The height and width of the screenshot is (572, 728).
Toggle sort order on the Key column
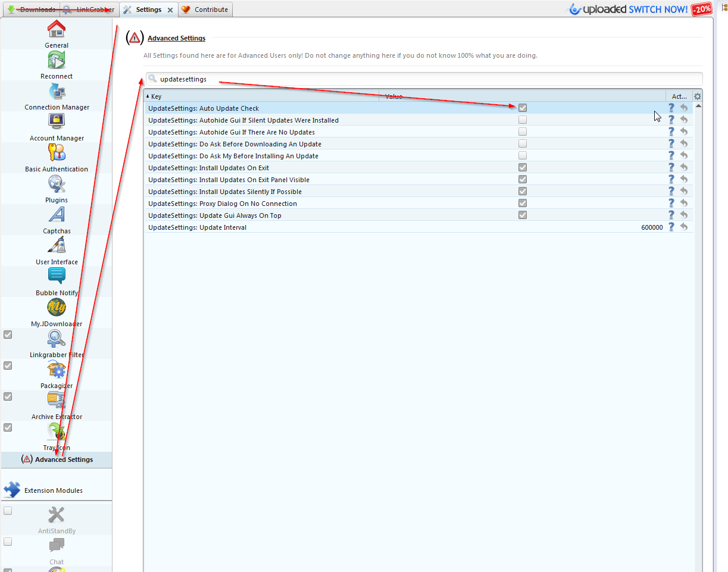155,96
